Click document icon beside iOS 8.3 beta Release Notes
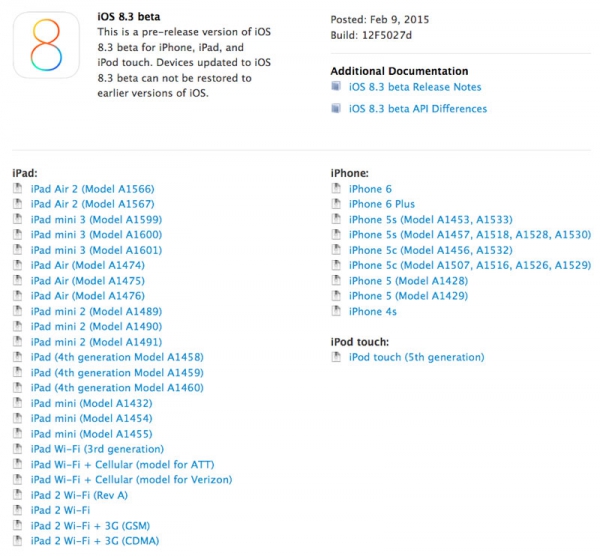Viewport: 600px width, 556px height. (x=336, y=86)
